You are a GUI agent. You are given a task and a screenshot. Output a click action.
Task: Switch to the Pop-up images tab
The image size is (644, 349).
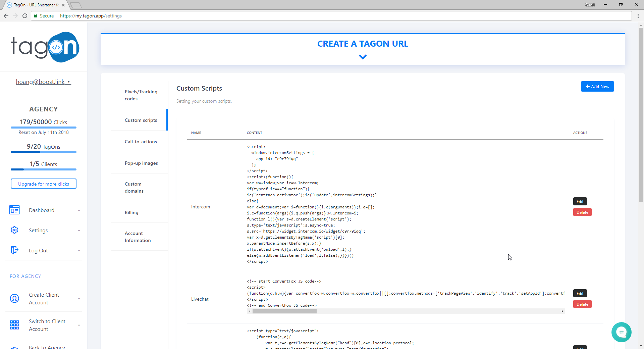point(140,163)
